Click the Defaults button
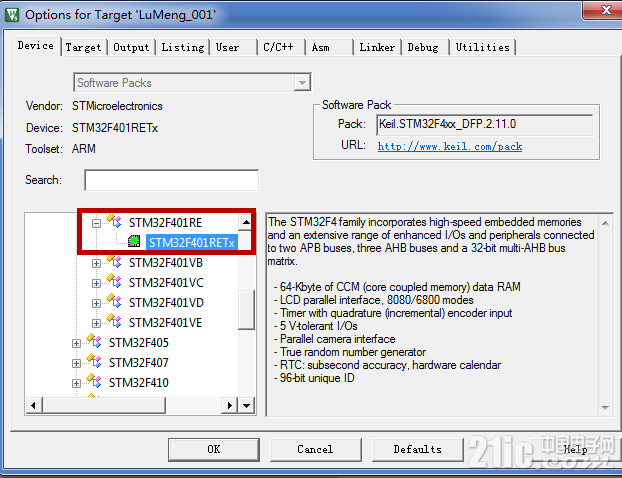The height and width of the screenshot is (478, 622). click(x=418, y=449)
